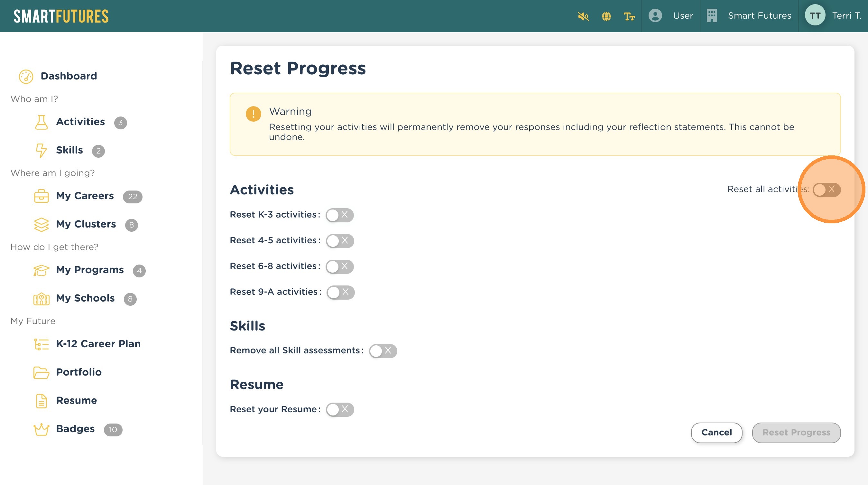Image resolution: width=868 pixels, height=485 pixels.
Task: Click the Portfolio folder icon
Action: 41,372
